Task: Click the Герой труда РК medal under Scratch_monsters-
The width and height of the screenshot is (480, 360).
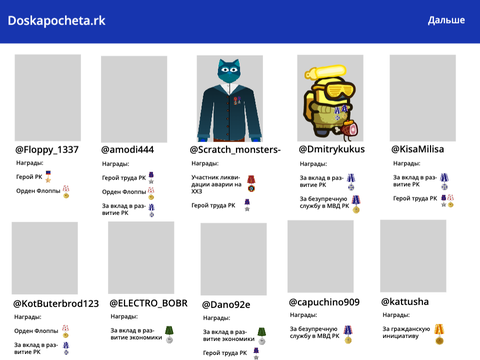Action: tap(247, 205)
